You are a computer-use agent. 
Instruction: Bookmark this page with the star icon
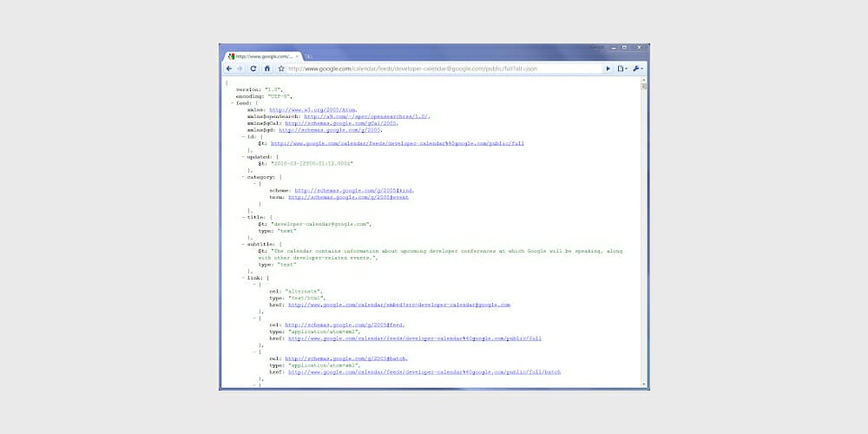[x=281, y=69]
